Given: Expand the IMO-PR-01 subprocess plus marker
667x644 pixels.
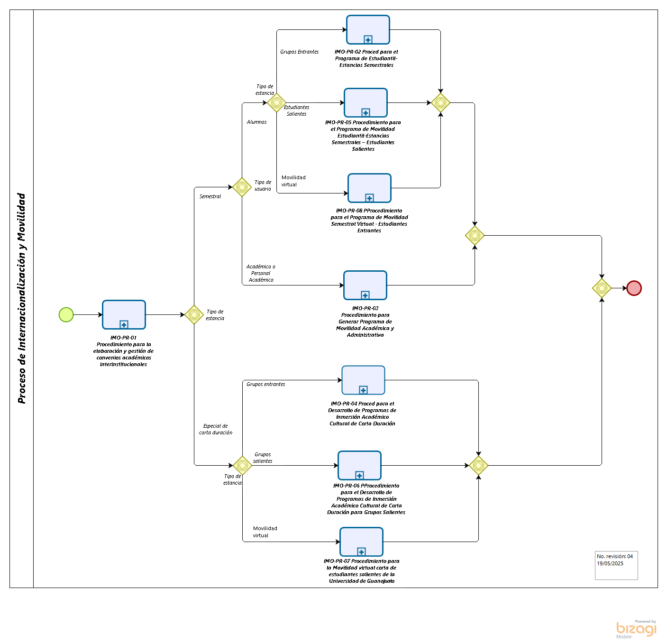Looking at the screenshot, I should (124, 325).
